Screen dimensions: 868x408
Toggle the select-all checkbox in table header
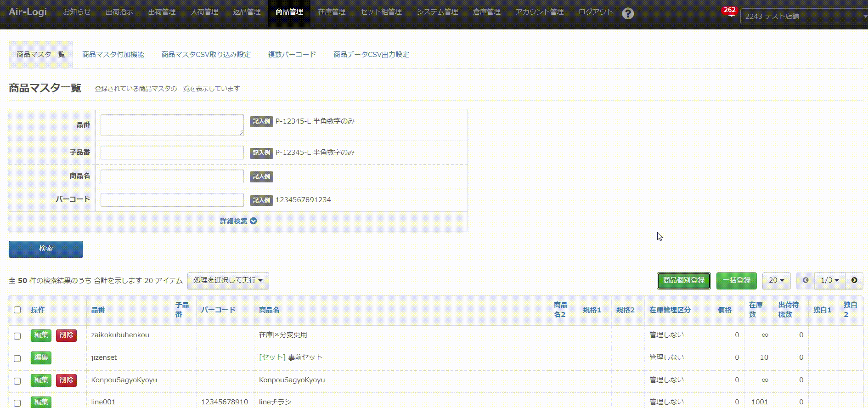point(17,310)
